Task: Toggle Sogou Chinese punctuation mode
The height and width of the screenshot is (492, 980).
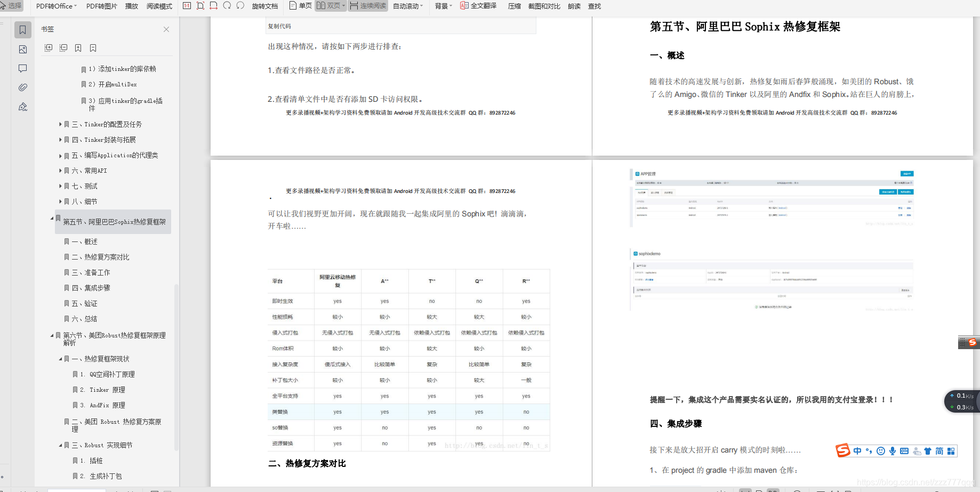Action: pyautogui.click(x=869, y=451)
